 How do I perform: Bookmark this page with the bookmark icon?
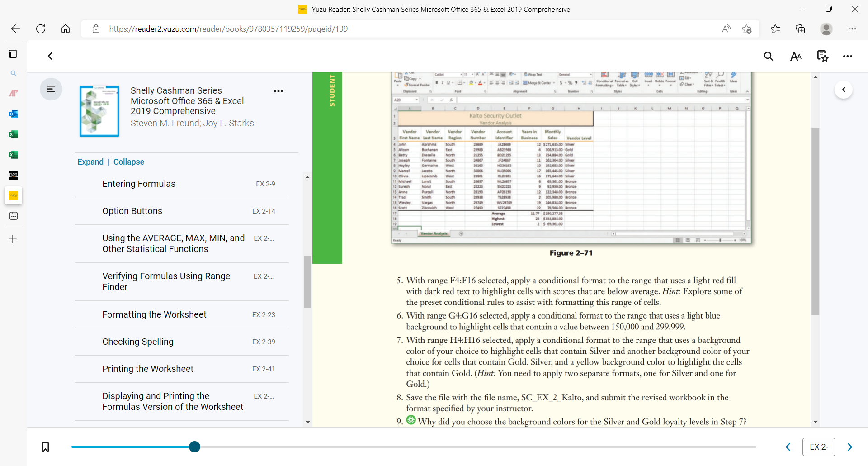coord(46,447)
